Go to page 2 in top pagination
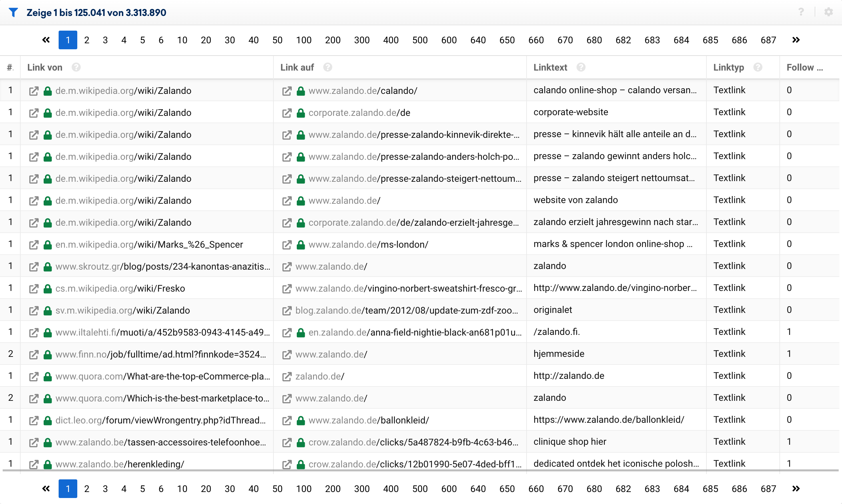 pyautogui.click(x=87, y=40)
